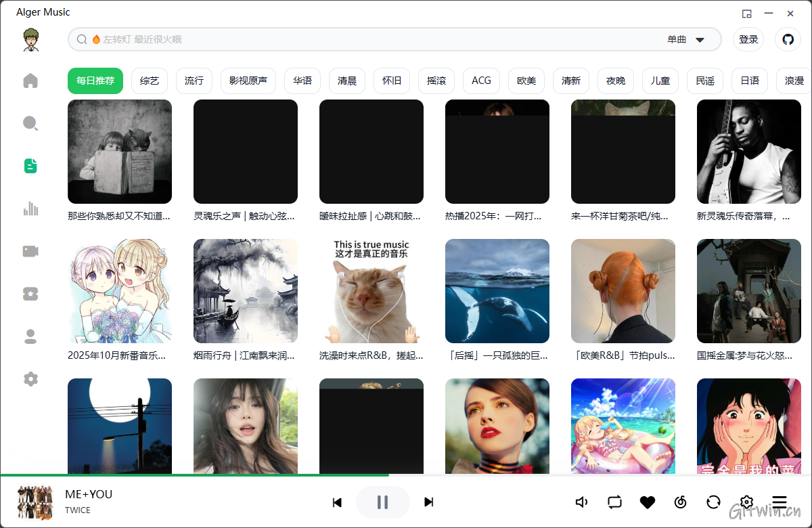Open the cat with headphones playlist thumbnail
This screenshot has width=812, height=528.
click(x=371, y=291)
